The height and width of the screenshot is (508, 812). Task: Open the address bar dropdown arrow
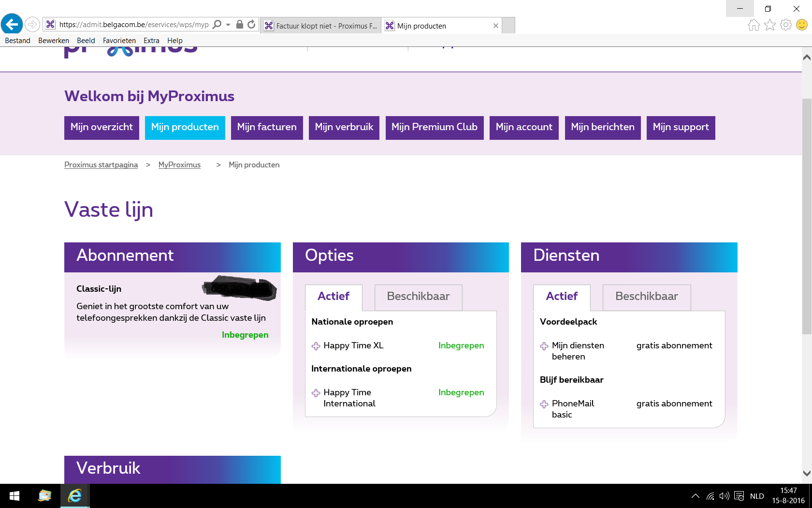pos(228,25)
